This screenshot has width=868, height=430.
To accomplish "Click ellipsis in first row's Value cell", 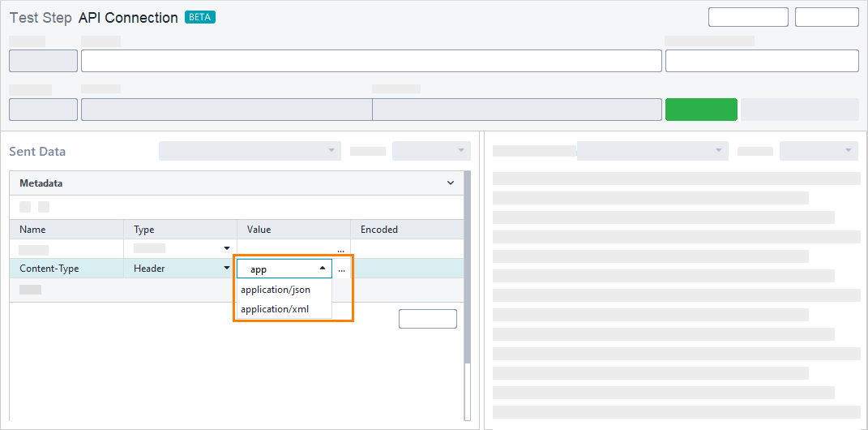I will point(341,249).
